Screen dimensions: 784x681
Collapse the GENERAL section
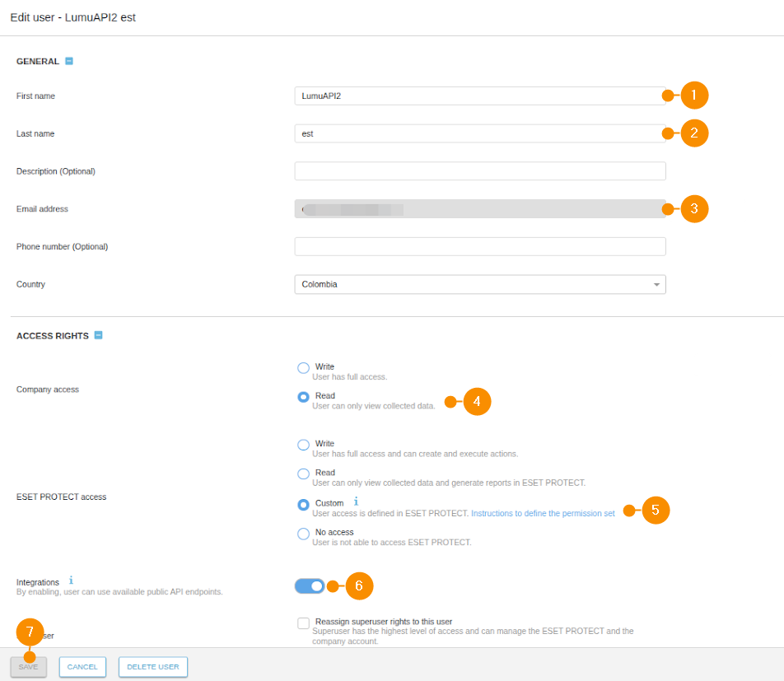(69, 61)
